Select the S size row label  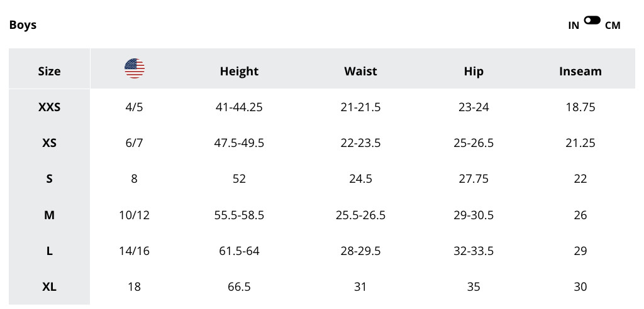pos(49,179)
